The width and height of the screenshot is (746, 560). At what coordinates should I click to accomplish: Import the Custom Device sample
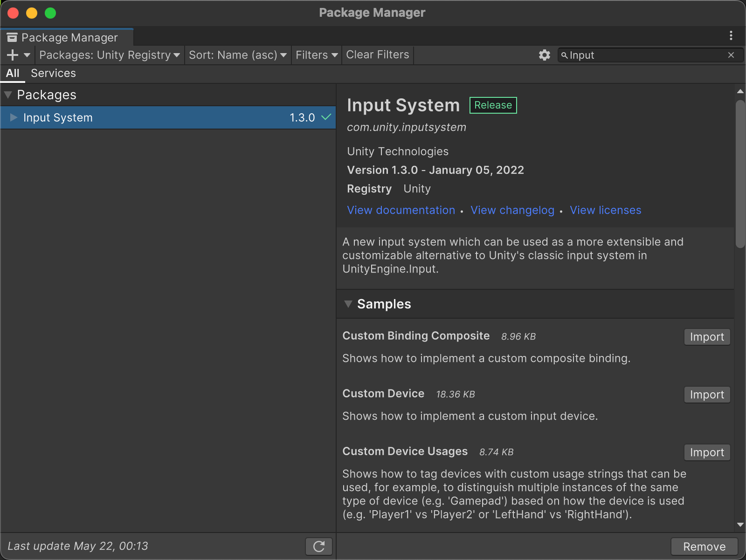(x=707, y=395)
